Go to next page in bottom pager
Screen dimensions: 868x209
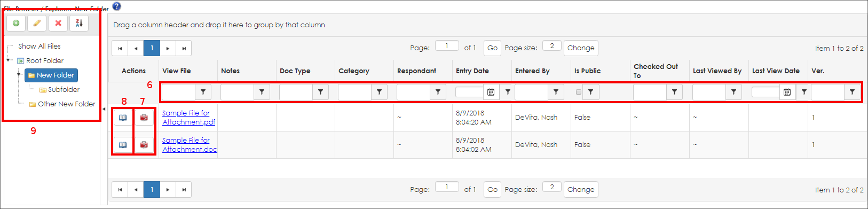coord(168,189)
